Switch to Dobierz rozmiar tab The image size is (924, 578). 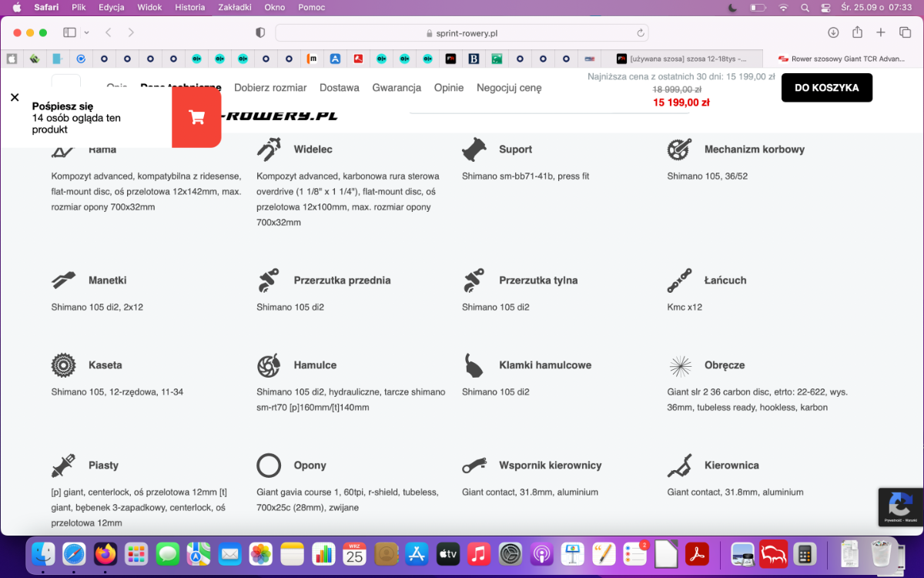pos(270,88)
